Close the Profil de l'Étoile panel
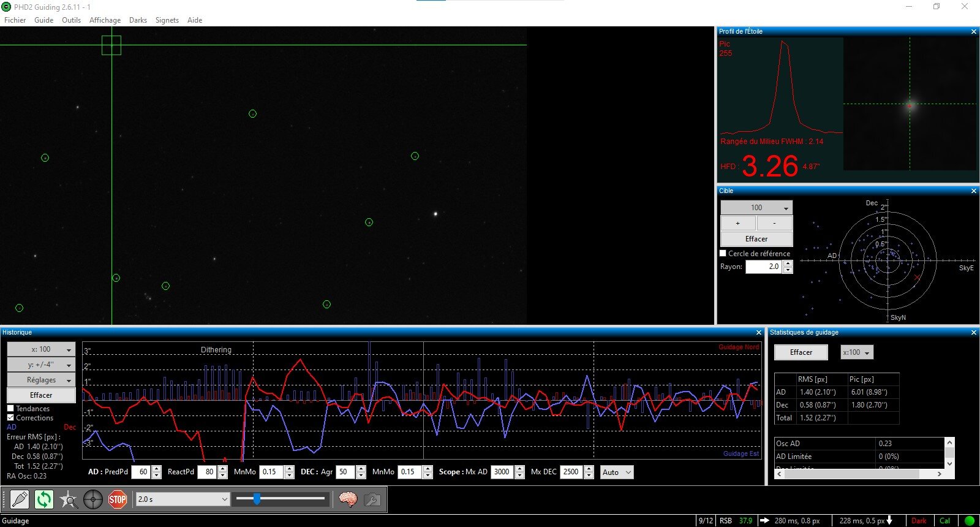 974,31
